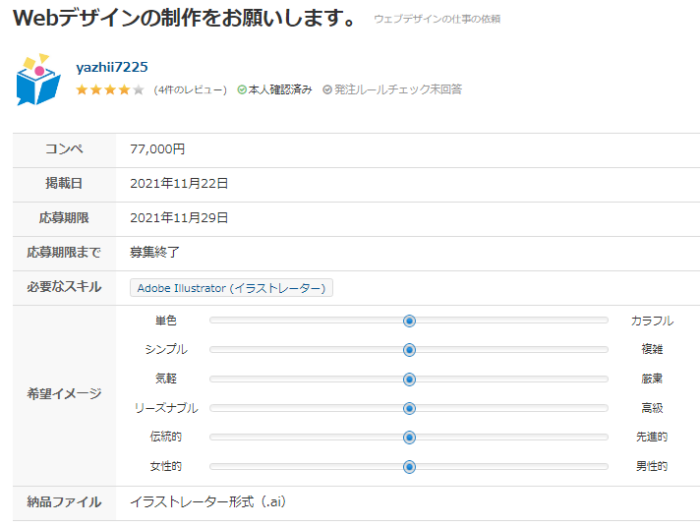
Task: Click the リーズナブル–高級 slider handle
Action: click(409, 408)
